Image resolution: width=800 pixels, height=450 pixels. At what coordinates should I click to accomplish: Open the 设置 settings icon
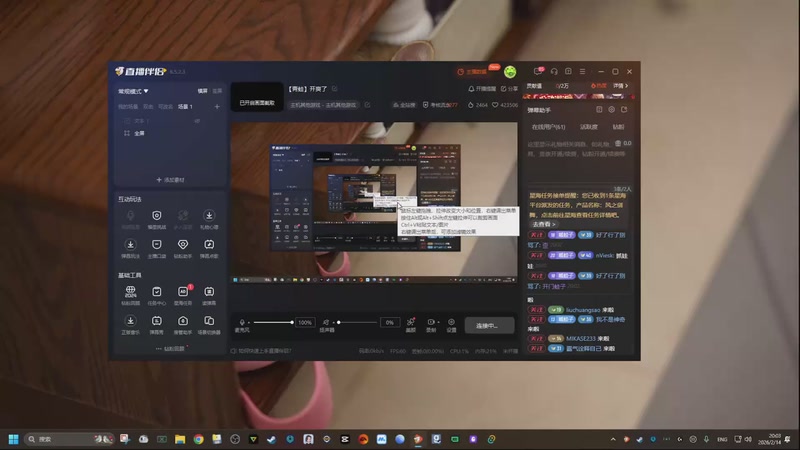point(452,322)
